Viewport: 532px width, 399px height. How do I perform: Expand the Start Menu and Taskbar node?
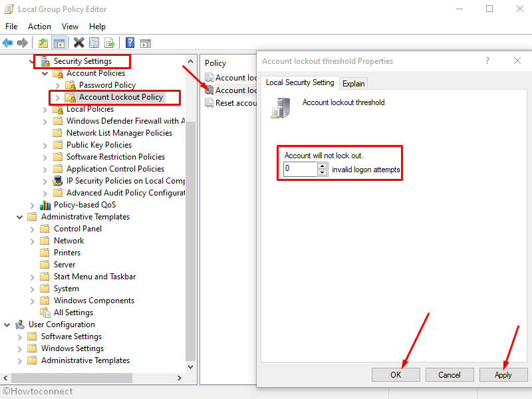click(x=32, y=277)
